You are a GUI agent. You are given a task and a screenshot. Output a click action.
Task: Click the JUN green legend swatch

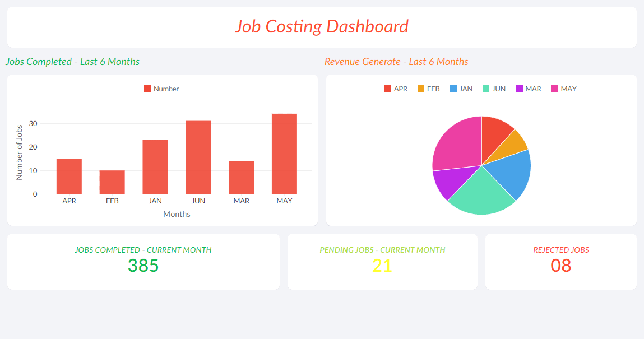(x=486, y=89)
